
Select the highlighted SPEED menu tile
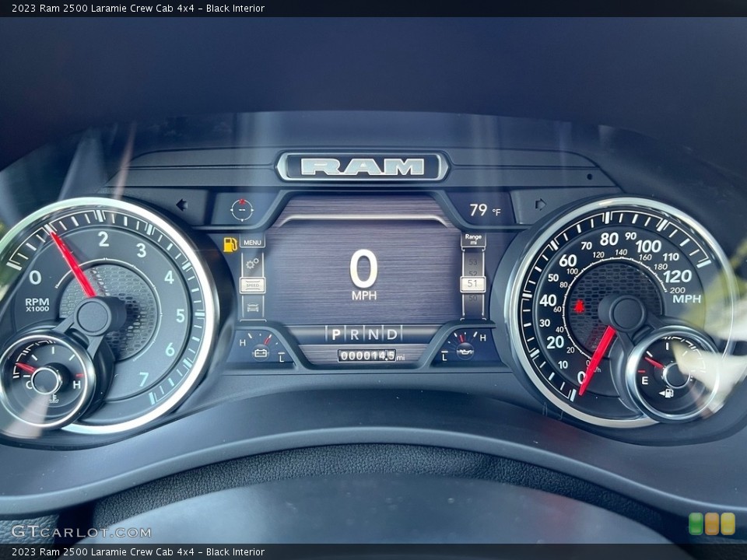coord(252,285)
